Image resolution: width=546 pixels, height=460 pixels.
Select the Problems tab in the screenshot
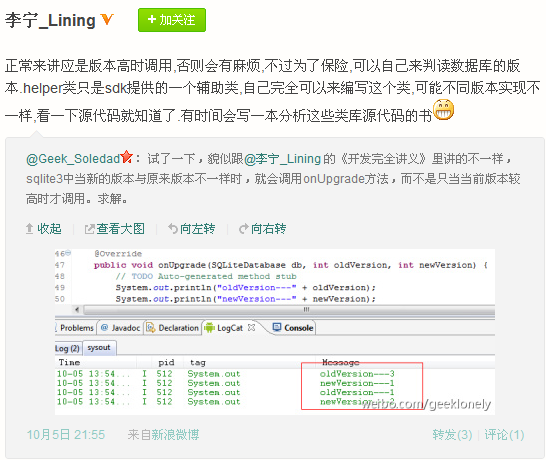pyautogui.click(x=76, y=328)
